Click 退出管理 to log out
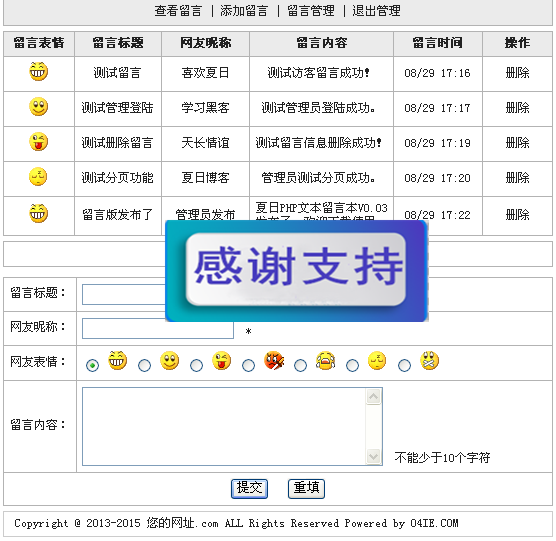This screenshot has height=541, width=556. click(376, 11)
